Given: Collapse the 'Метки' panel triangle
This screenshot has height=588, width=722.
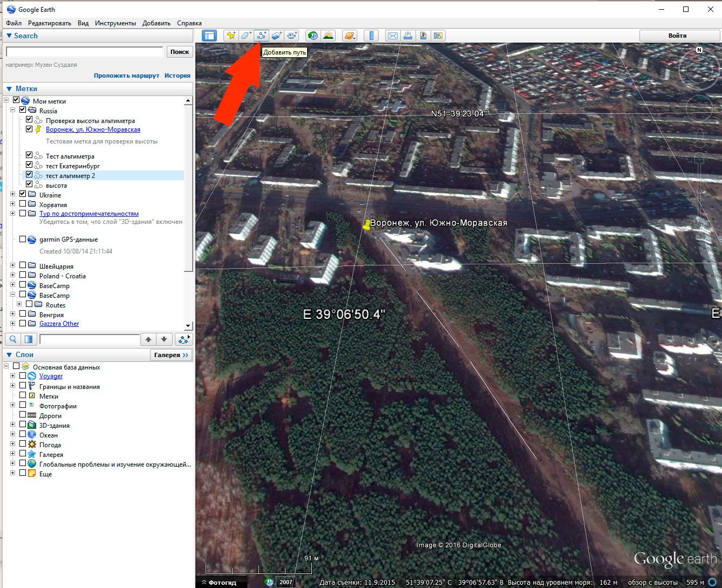Looking at the screenshot, I should click(x=9, y=88).
